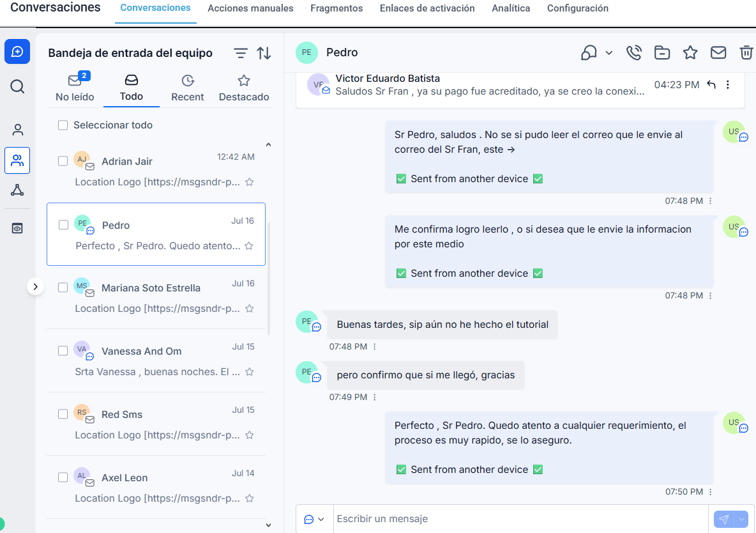Star the Axel Leon conversation

click(249, 498)
